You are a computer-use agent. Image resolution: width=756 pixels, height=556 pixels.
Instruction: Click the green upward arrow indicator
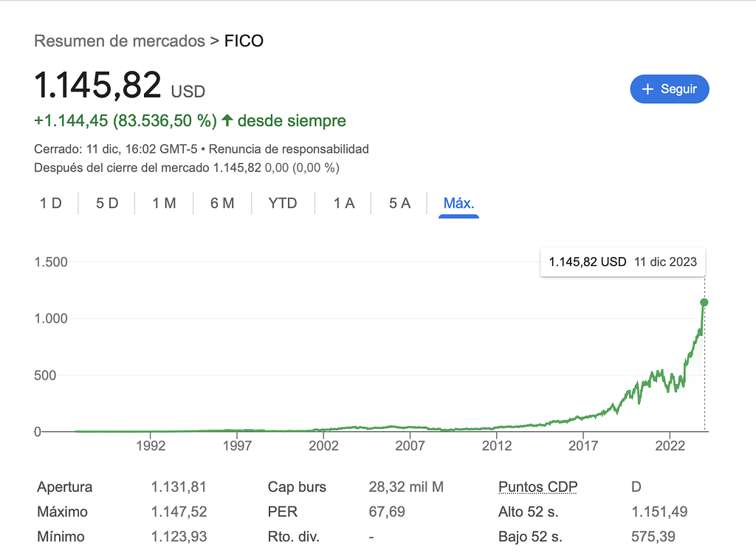227,120
